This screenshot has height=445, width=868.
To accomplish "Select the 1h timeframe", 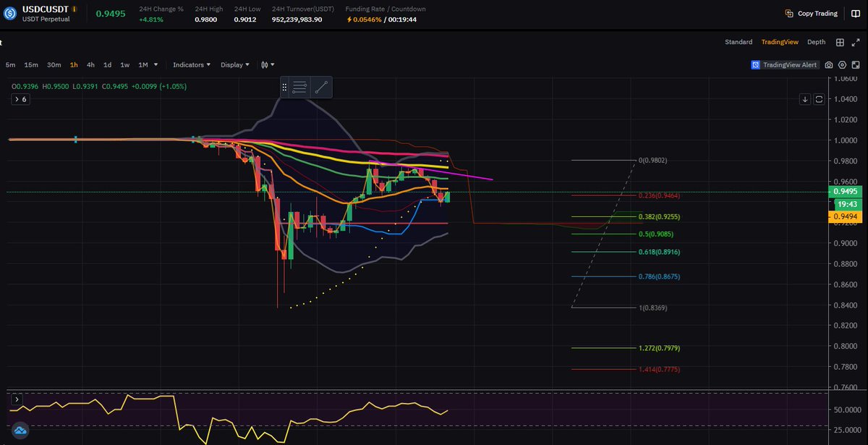I will [73, 64].
